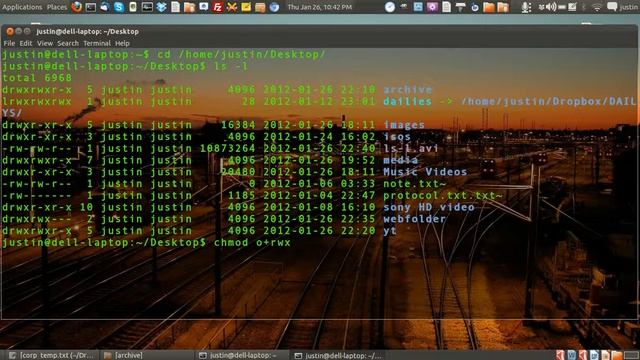Launch FileZilla from the top panel
Screen dimensions: 640x360
[x=218, y=7]
